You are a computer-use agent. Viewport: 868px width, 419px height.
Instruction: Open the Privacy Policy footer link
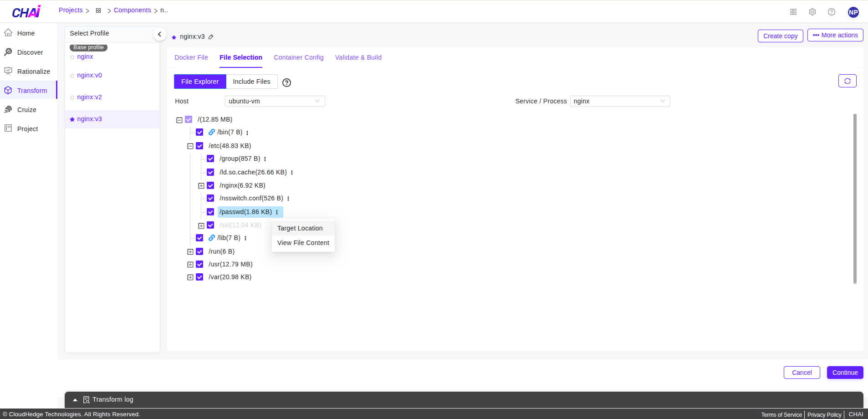824,414
